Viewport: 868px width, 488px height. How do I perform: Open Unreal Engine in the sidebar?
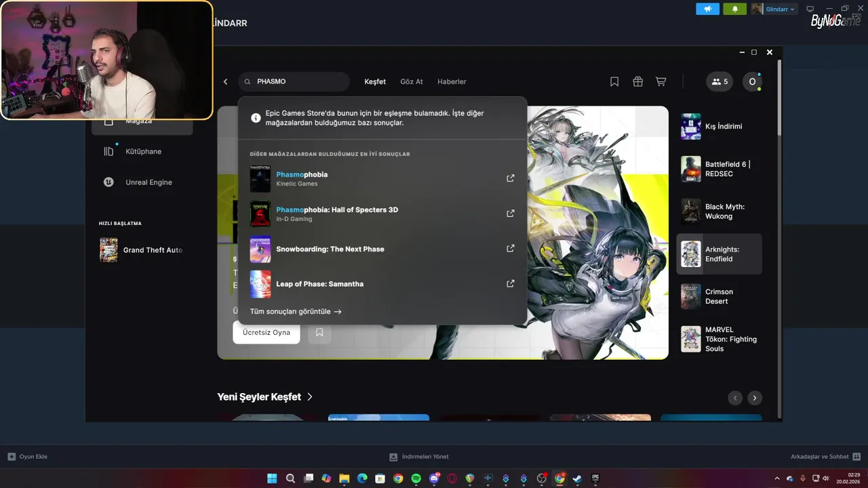point(142,182)
